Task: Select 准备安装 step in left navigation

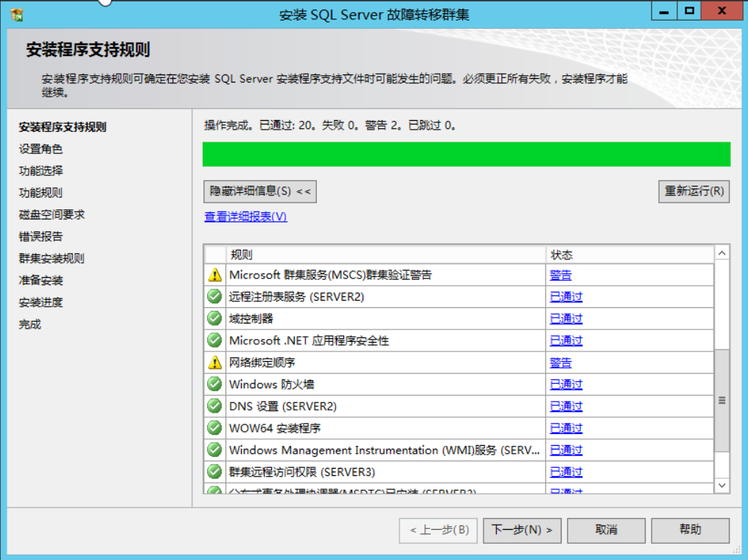Action: (x=41, y=281)
